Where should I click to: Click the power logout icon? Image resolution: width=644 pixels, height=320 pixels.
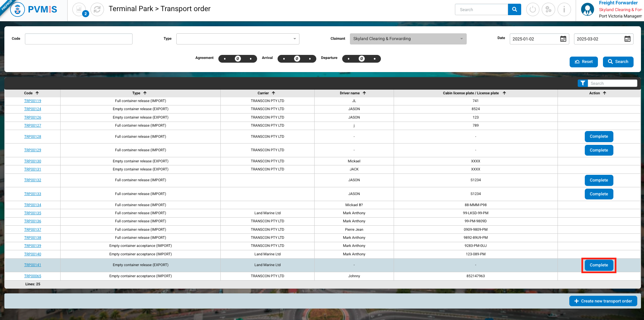[x=532, y=9]
